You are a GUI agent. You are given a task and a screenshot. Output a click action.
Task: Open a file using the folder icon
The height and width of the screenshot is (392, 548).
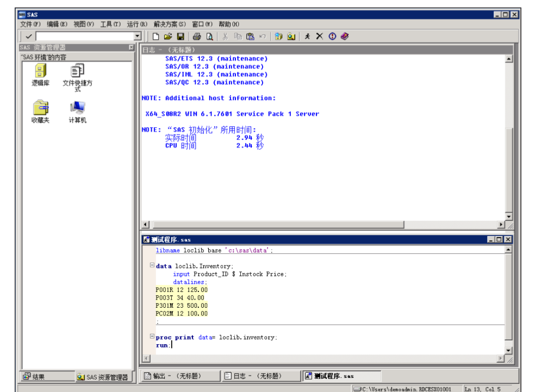168,36
